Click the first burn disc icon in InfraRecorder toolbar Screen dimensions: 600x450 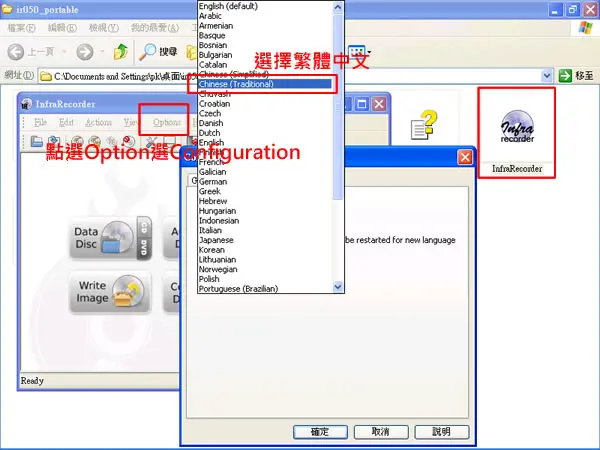(78, 142)
